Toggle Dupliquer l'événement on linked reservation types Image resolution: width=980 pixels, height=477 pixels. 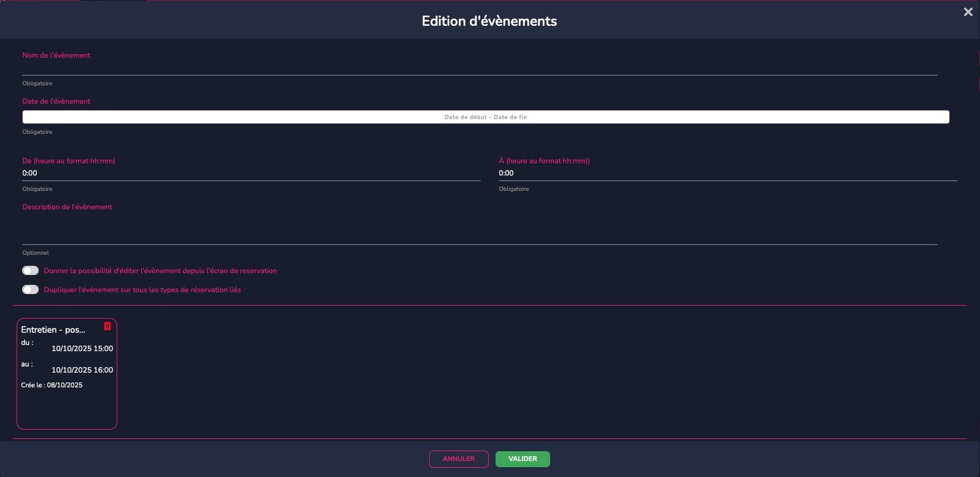(x=30, y=290)
